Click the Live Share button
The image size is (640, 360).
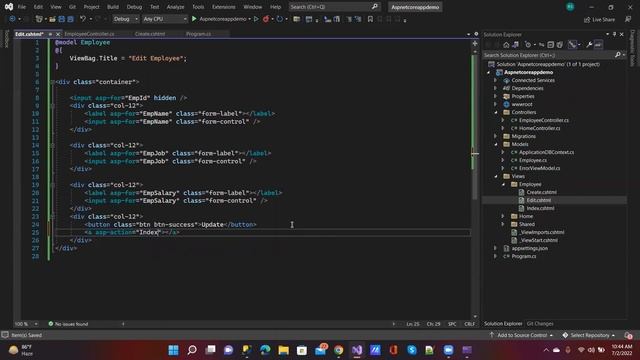(x=599, y=19)
